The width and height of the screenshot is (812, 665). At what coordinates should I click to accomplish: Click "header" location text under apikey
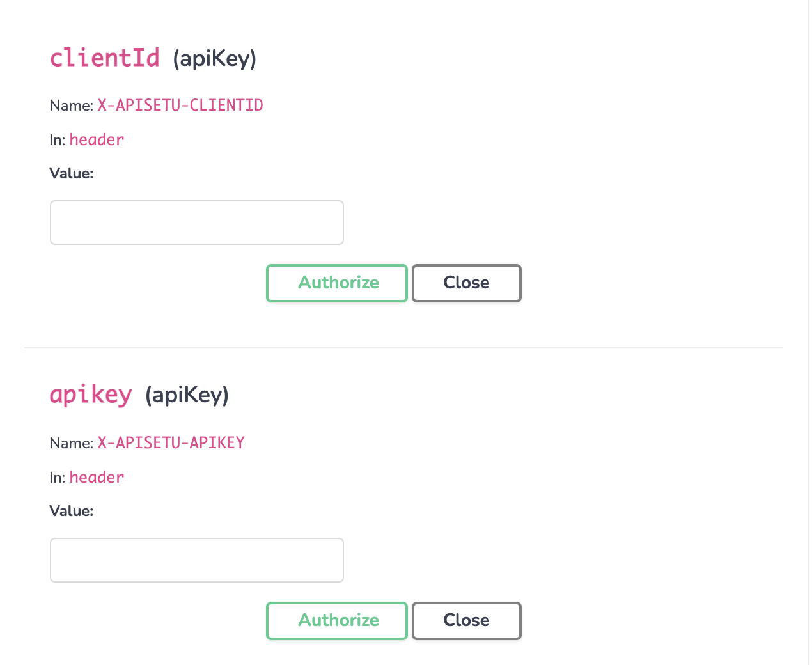pyautogui.click(x=97, y=478)
